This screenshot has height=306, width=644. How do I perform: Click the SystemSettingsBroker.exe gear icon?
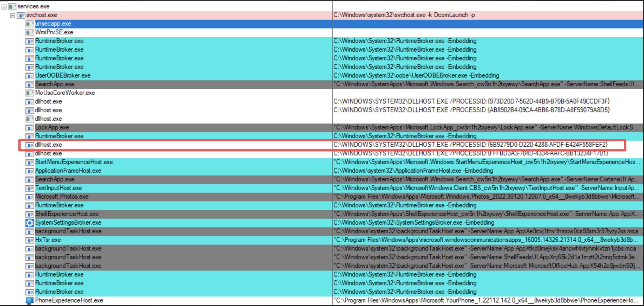click(x=29, y=223)
